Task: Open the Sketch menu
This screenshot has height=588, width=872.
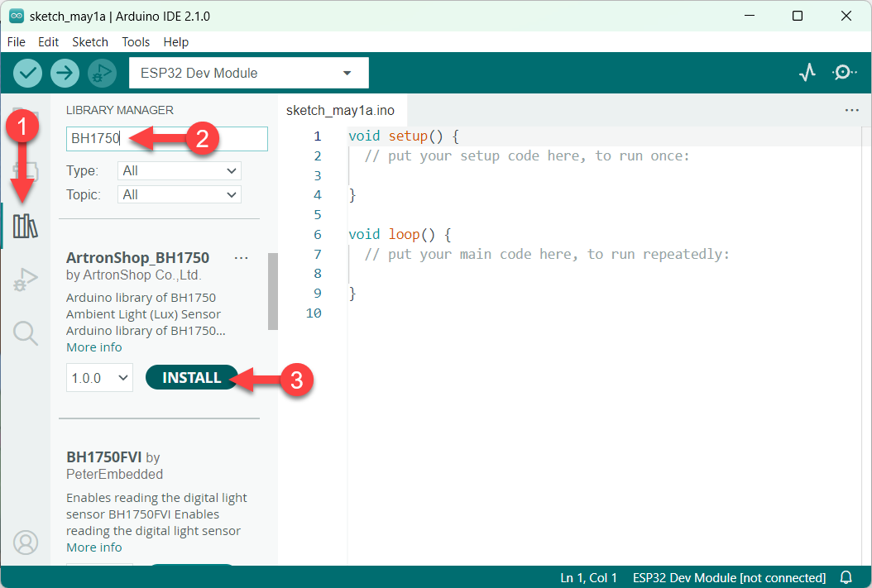Action: pyautogui.click(x=90, y=42)
